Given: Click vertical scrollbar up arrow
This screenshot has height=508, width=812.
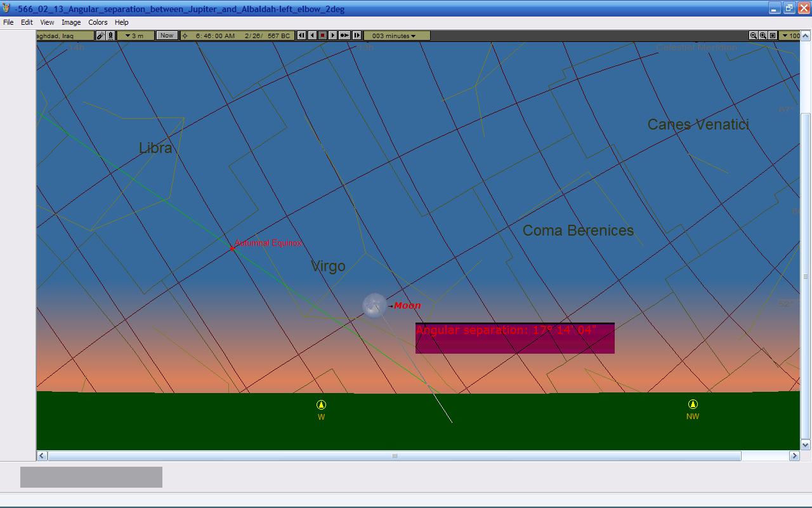Looking at the screenshot, I should click(806, 36).
